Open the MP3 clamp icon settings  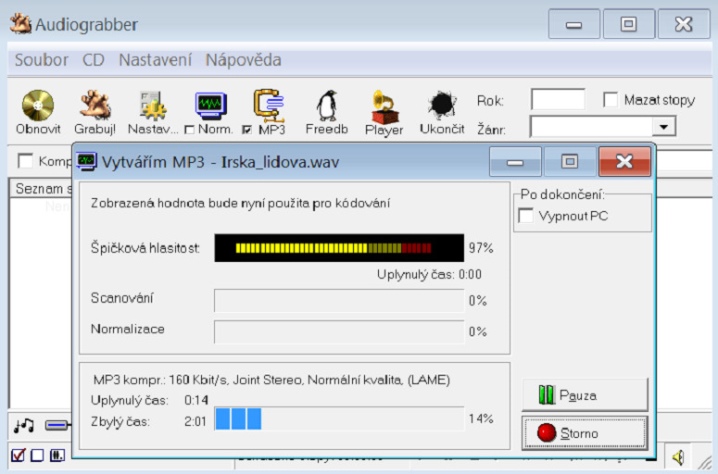[269, 105]
